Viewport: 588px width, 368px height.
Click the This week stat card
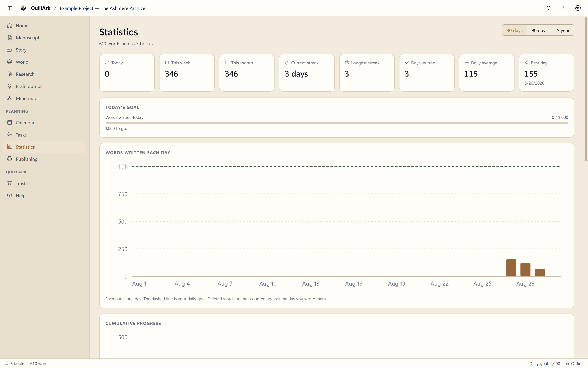click(x=187, y=72)
